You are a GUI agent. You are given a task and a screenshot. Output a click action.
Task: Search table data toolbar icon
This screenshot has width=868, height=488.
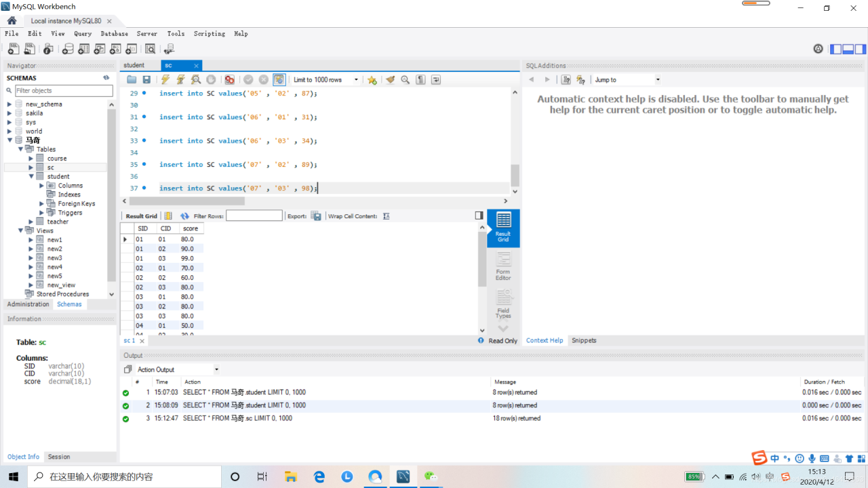pos(150,49)
